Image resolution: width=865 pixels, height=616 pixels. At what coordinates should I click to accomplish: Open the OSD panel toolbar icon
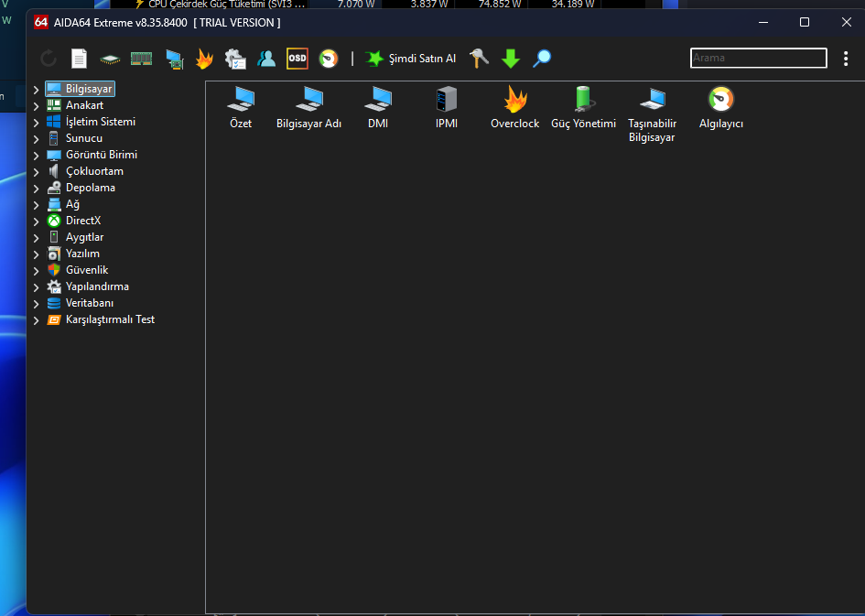pos(297,59)
